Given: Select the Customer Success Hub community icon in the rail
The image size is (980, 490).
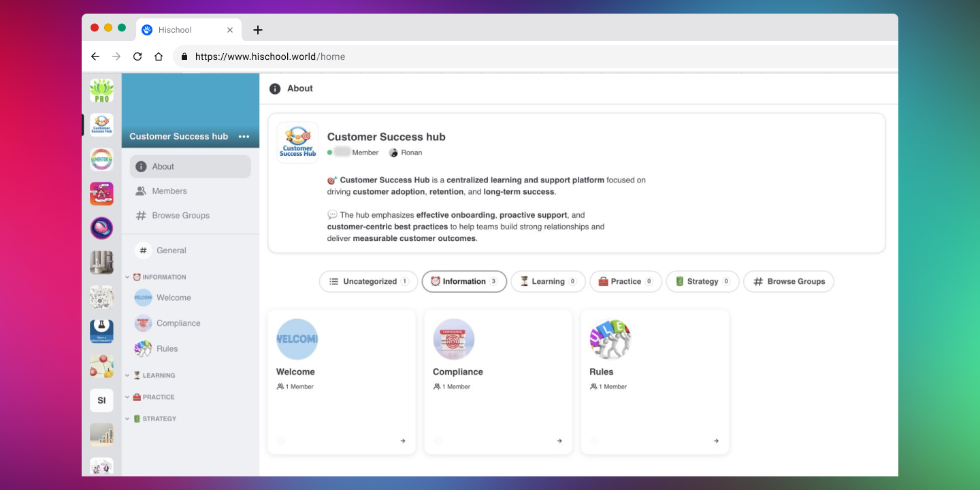Looking at the screenshot, I should tap(101, 125).
